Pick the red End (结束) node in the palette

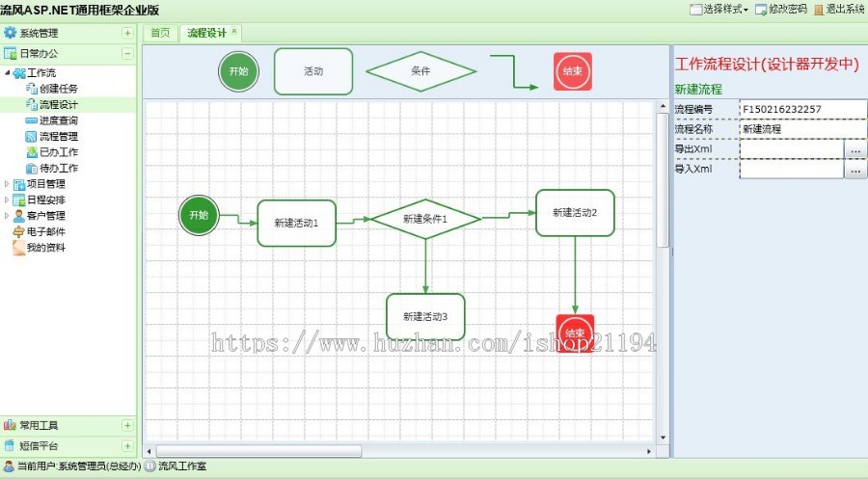pos(572,71)
